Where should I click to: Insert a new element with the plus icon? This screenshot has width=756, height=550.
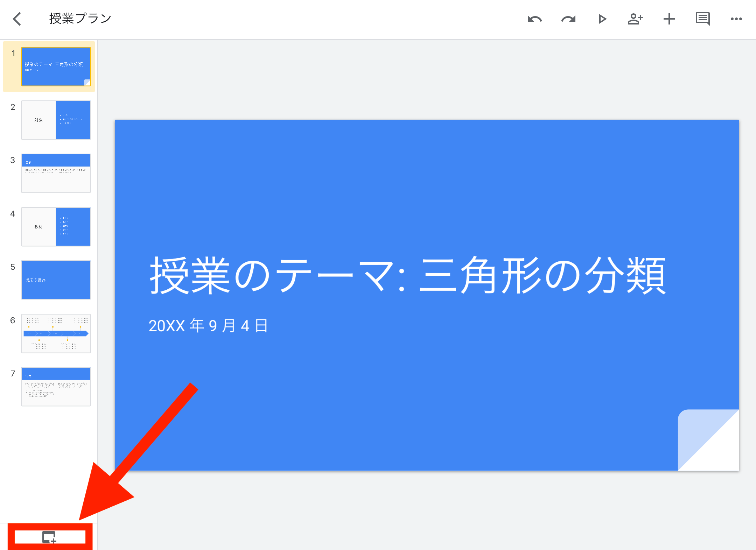[669, 19]
